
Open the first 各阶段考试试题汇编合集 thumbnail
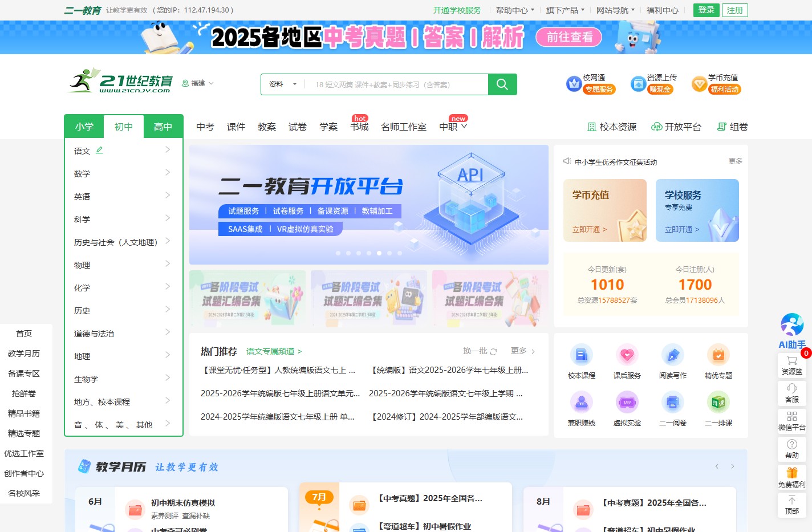[247, 298]
